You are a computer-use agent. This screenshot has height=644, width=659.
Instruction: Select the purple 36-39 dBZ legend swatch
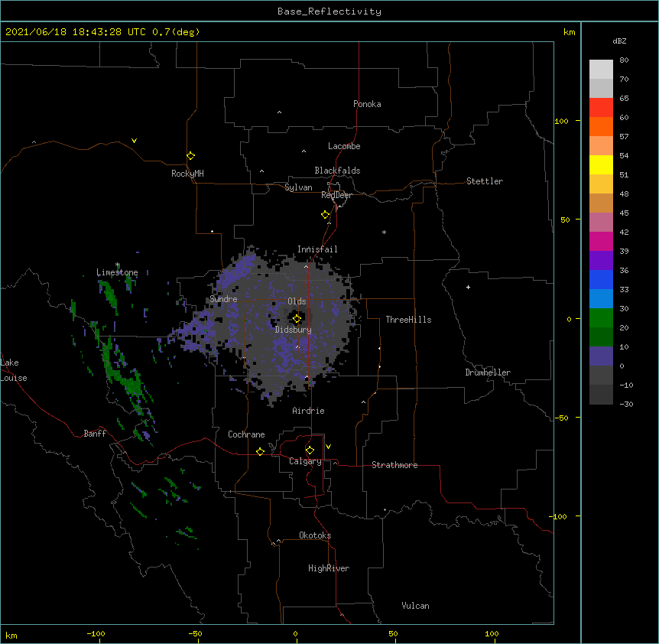(x=601, y=261)
